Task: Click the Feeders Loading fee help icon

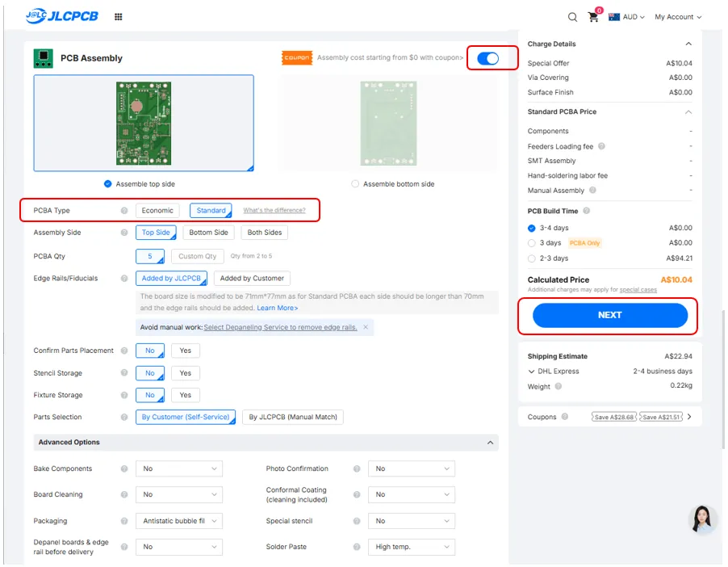Action: tap(601, 146)
